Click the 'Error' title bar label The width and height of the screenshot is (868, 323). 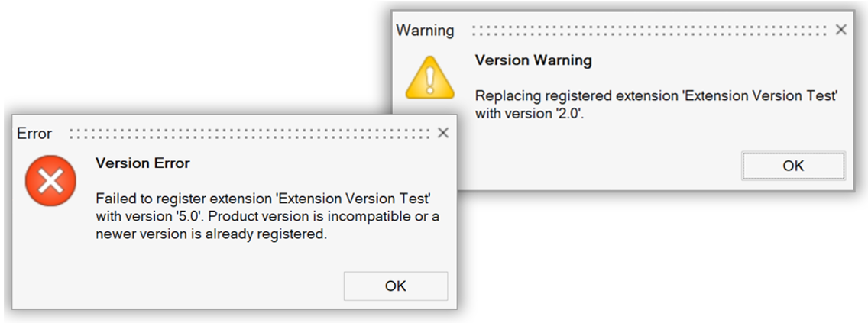(34, 134)
